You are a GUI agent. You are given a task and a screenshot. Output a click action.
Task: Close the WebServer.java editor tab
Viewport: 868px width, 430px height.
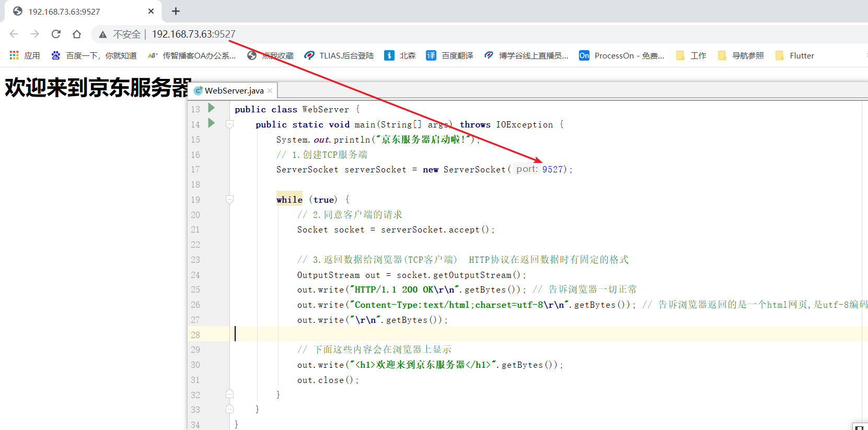(x=270, y=91)
